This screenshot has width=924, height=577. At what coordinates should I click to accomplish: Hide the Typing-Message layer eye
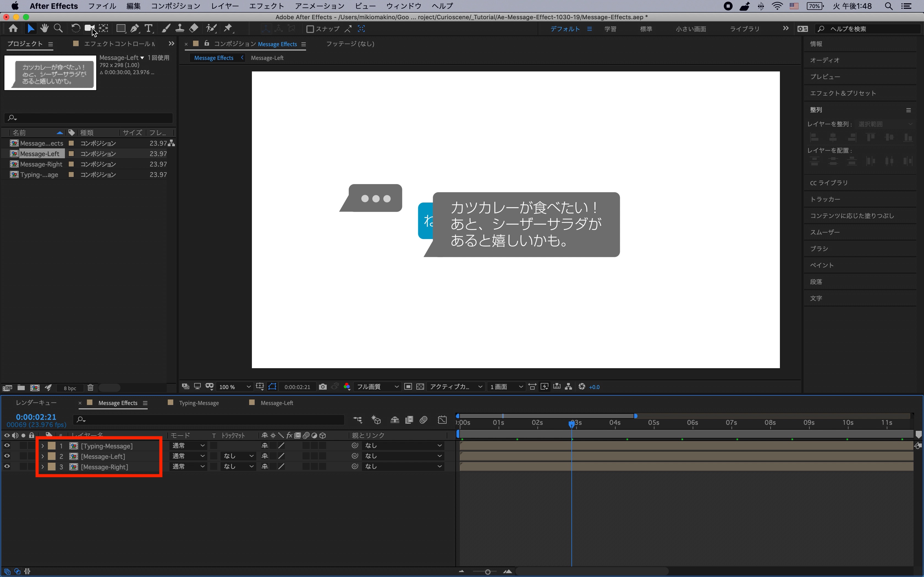click(7, 445)
